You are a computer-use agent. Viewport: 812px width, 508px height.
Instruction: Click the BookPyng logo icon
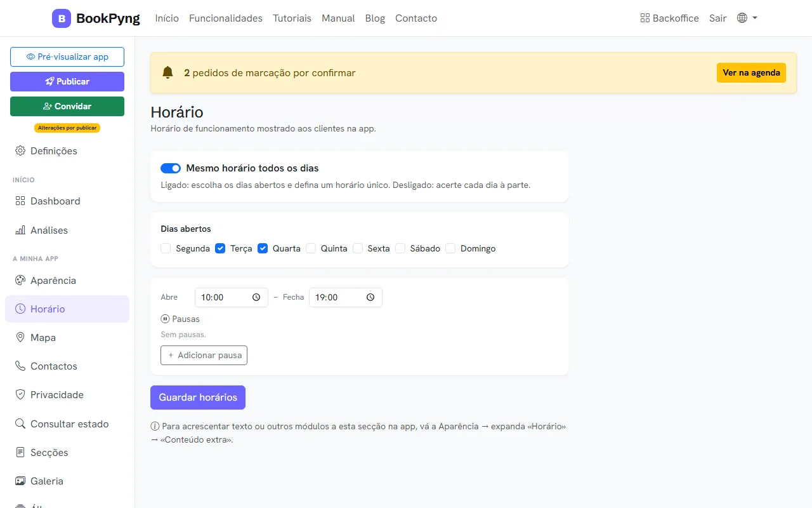tap(62, 18)
